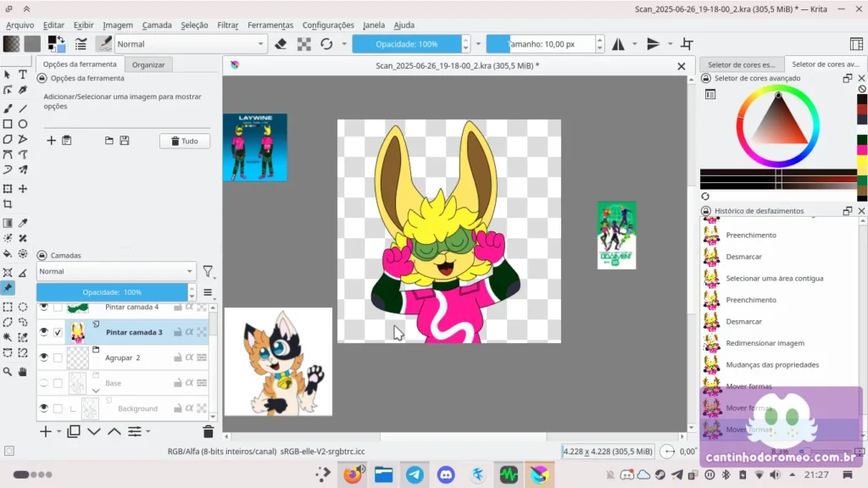Screen dimensions: 868x488
Task: Hide the Background layer
Action: 44,408
